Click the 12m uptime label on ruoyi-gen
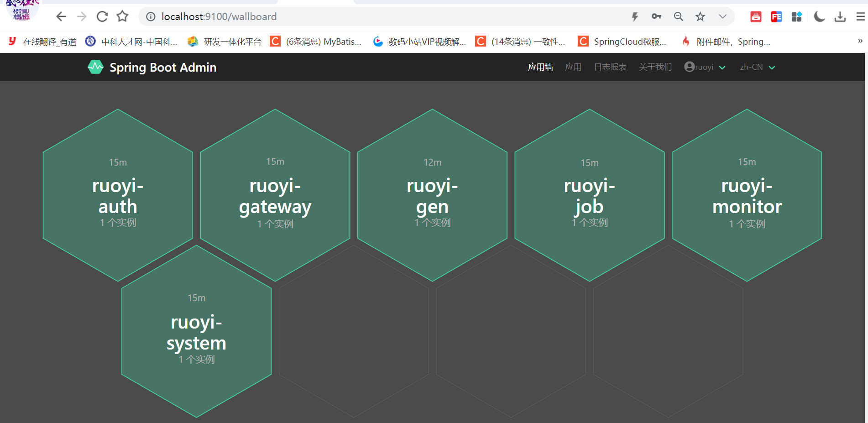The height and width of the screenshot is (423, 868). click(432, 162)
